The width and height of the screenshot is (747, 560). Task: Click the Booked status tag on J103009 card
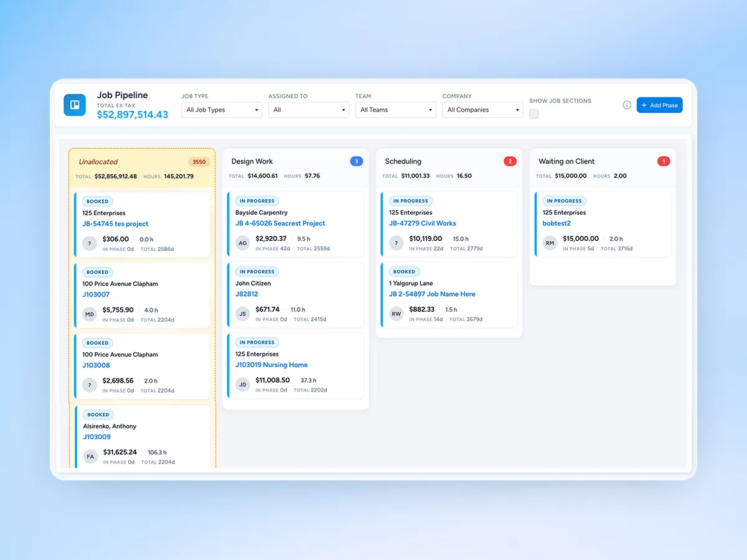click(98, 415)
